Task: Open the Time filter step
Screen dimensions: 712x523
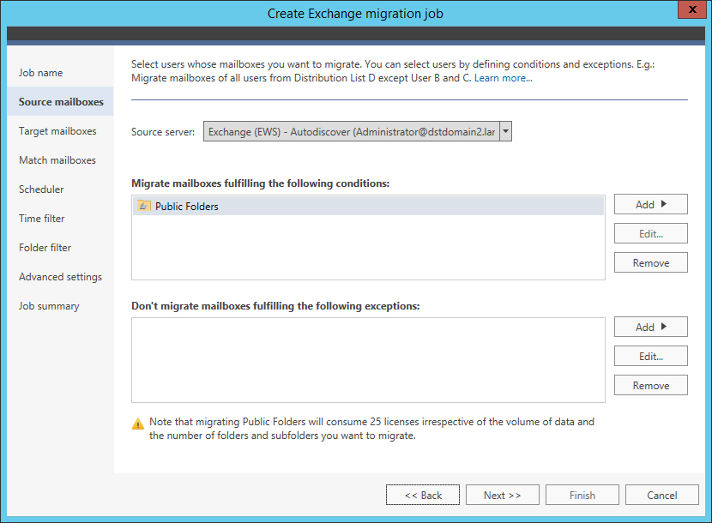Action: coord(42,218)
